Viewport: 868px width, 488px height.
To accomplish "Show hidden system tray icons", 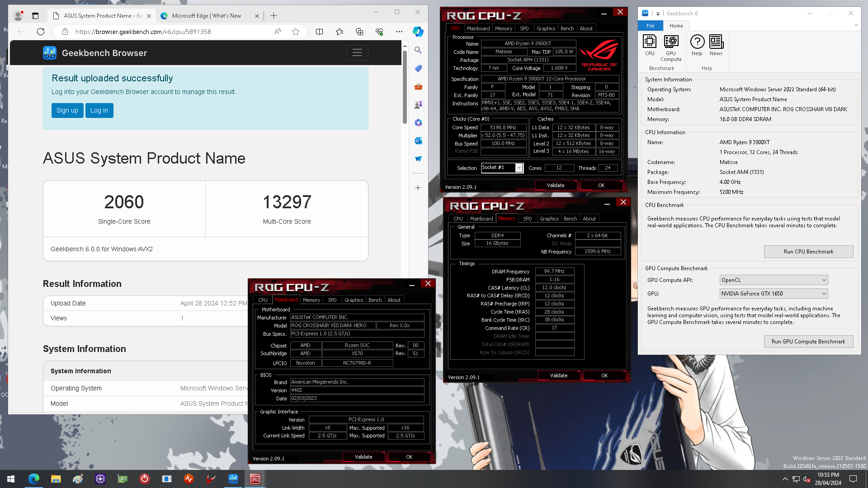I will pyautogui.click(x=785, y=479).
